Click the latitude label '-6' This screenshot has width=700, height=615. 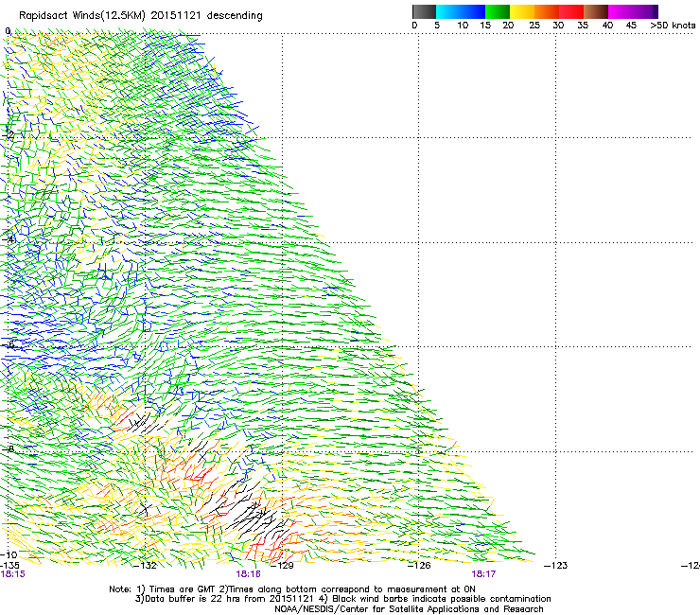pyautogui.click(x=8, y=343)
